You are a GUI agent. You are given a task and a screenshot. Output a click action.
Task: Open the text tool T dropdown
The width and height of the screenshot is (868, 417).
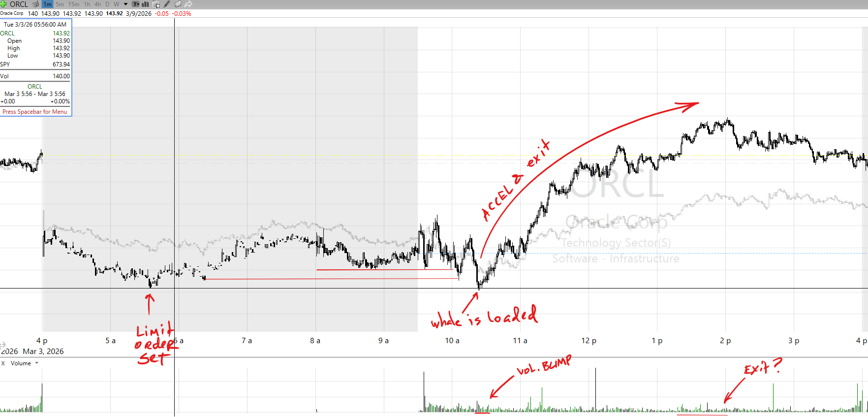coord(136,4)
